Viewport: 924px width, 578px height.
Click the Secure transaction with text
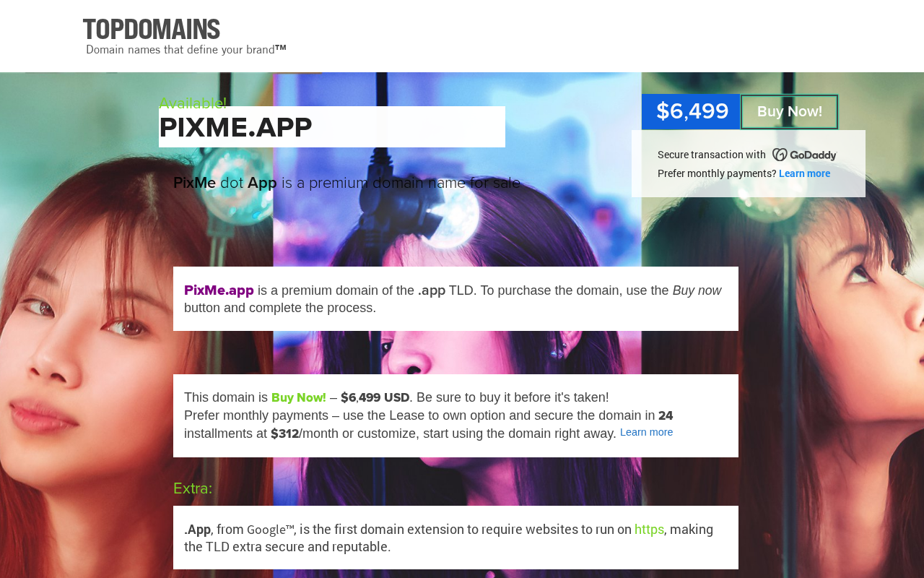[x=712, y=155]
